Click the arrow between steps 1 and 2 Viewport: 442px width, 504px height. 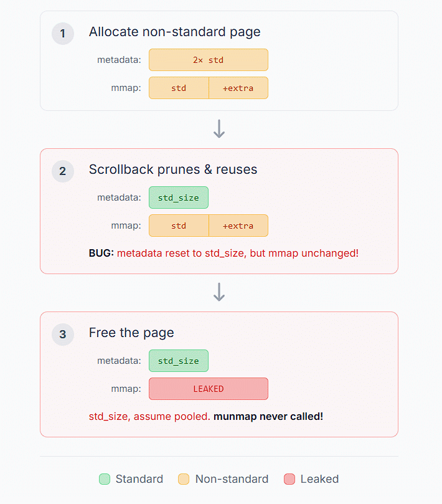pyautogui.click(x=219, y=129)
